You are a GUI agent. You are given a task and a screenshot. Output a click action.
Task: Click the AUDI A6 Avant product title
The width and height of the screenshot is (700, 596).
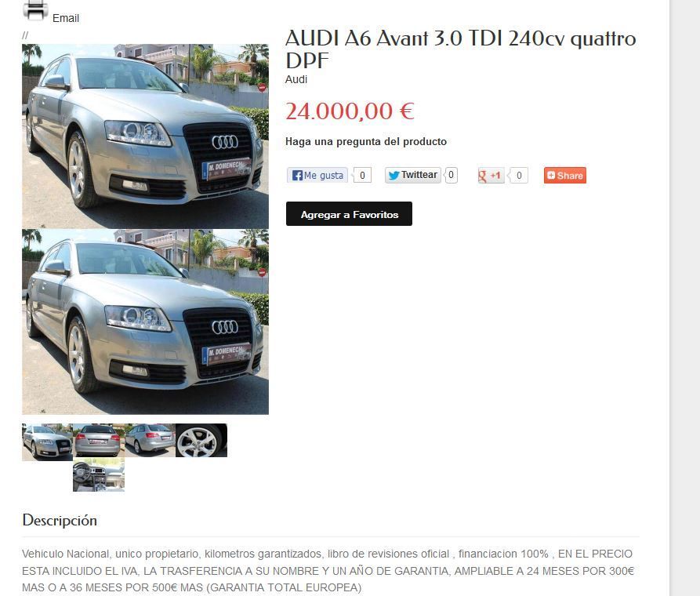pos(461,49)
